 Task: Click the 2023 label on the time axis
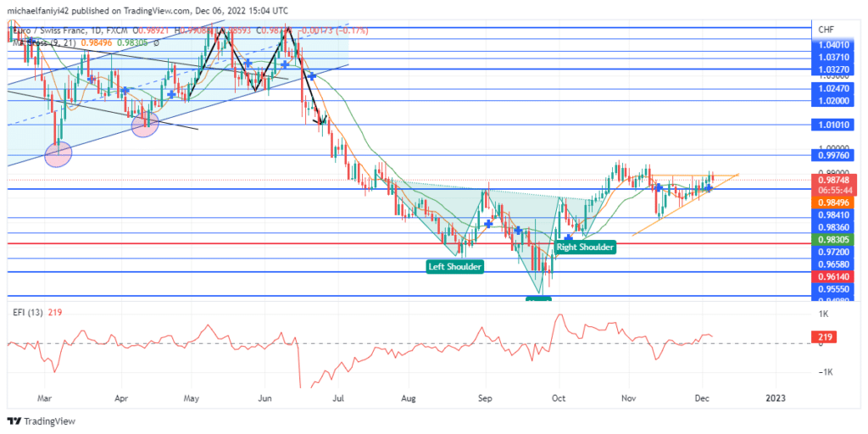click(776, 398)
